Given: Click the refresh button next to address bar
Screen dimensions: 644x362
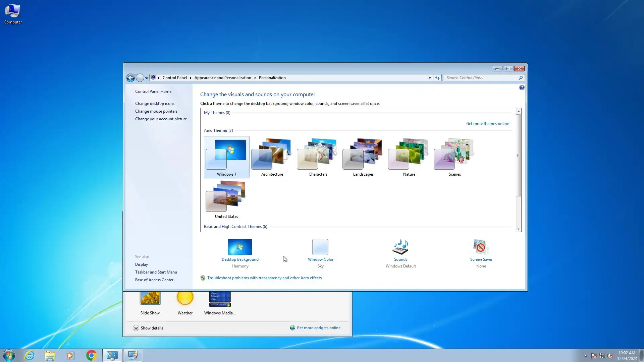Looking at the screenshot, I should click(437, 78).
